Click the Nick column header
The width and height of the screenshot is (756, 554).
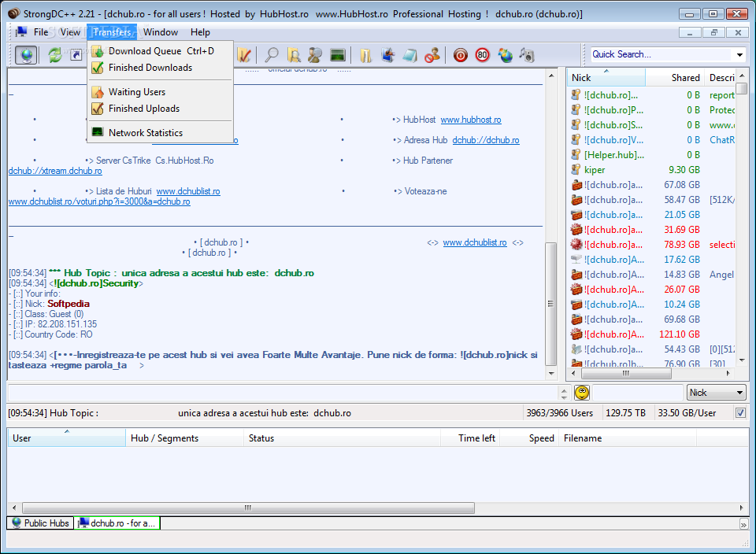coord(606,78)
